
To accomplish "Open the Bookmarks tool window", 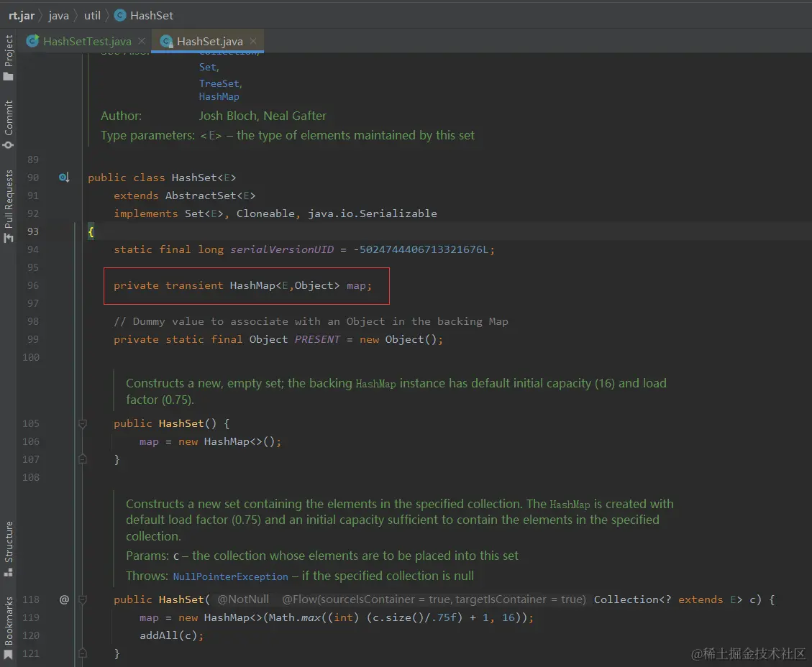I will [9, 627].
